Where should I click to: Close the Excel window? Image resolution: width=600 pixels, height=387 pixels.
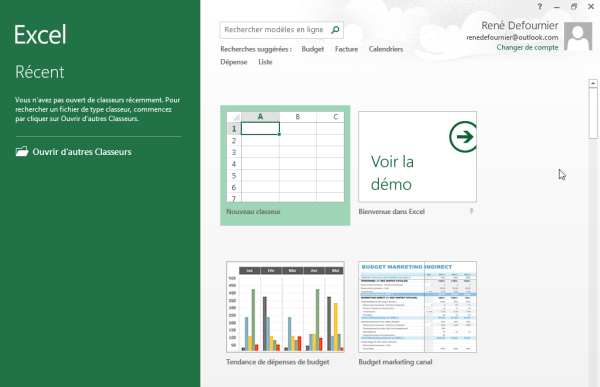591,7
